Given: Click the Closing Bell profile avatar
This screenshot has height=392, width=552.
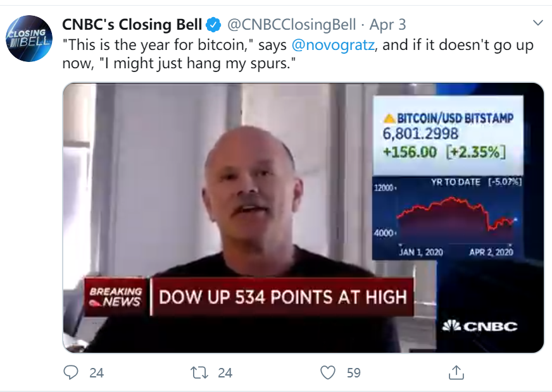Looking at the screenshot, I should point(29,40).
